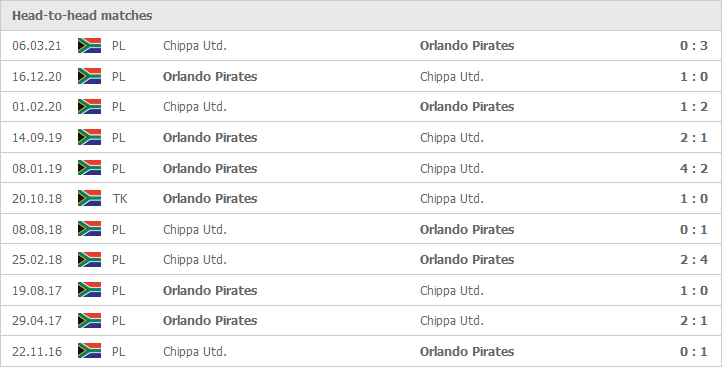Open Orlando Pirates in 19.08.17 match
The image size is (722, 367).
coord(210,290)
